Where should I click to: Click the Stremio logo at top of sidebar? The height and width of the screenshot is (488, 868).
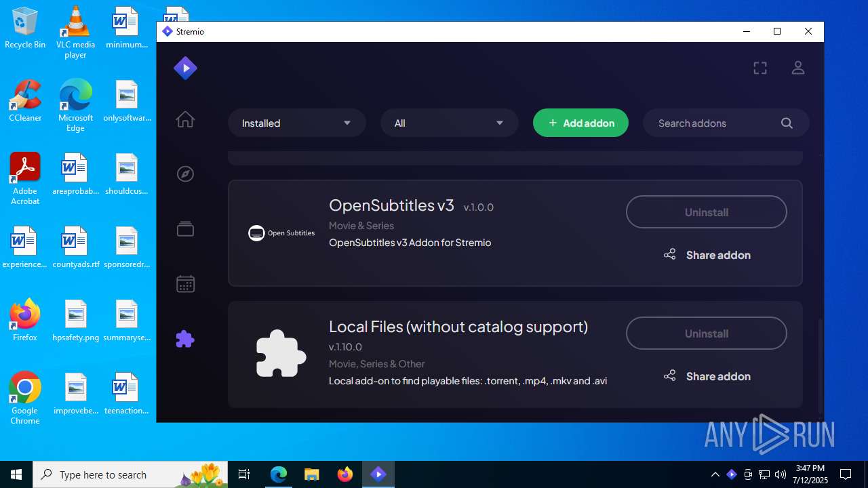185,68
